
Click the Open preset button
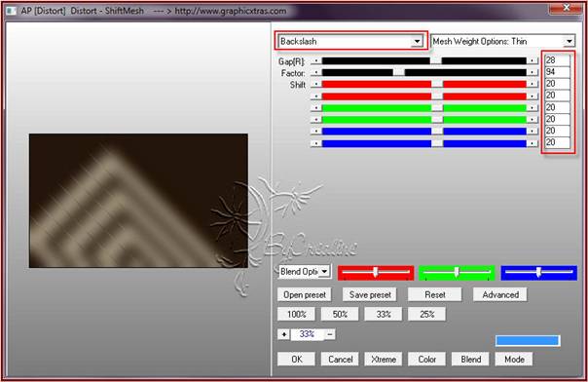point(305,294)
